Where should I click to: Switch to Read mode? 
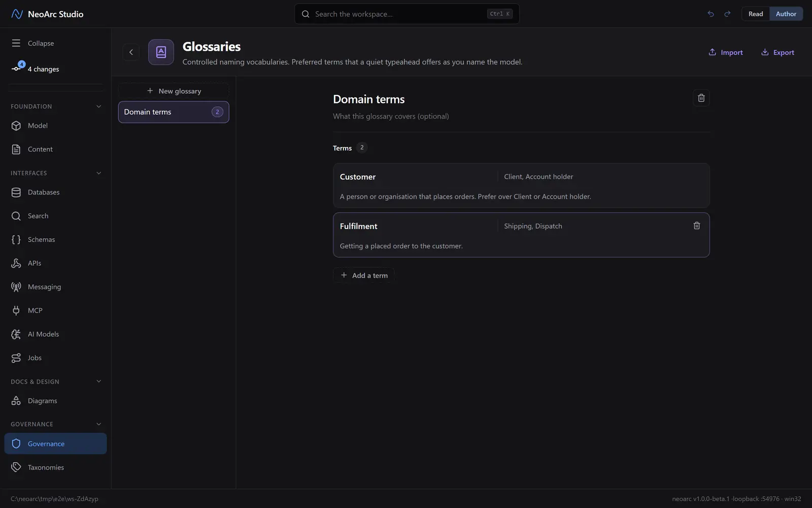click(x=756, y=14)
